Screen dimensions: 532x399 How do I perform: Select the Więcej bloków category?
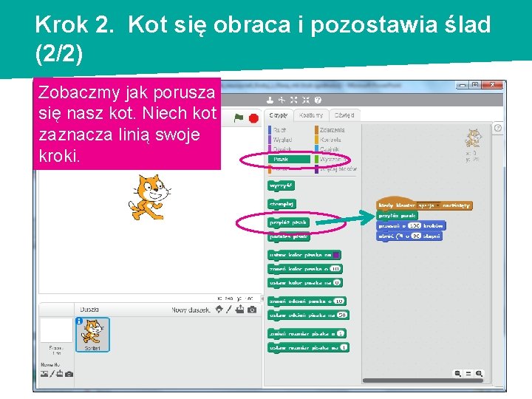click(337, 168)
